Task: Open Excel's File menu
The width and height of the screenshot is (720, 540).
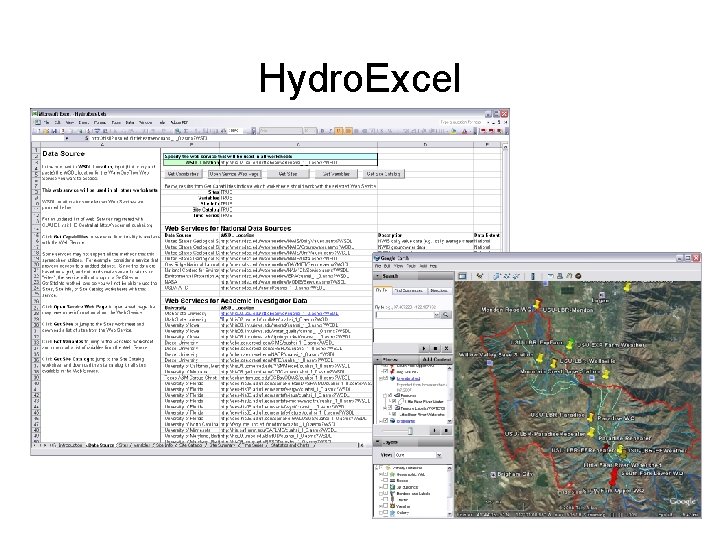Action: [46, 123]
